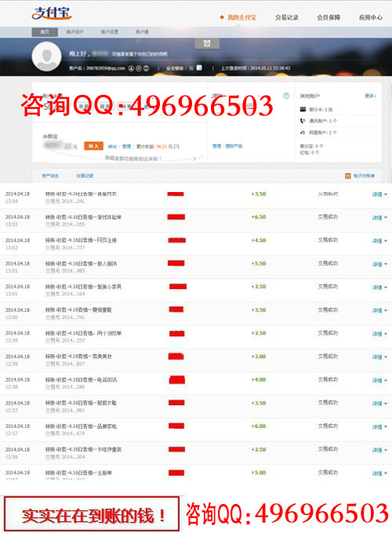Click the +3.00 amount

tap(259, 356)
